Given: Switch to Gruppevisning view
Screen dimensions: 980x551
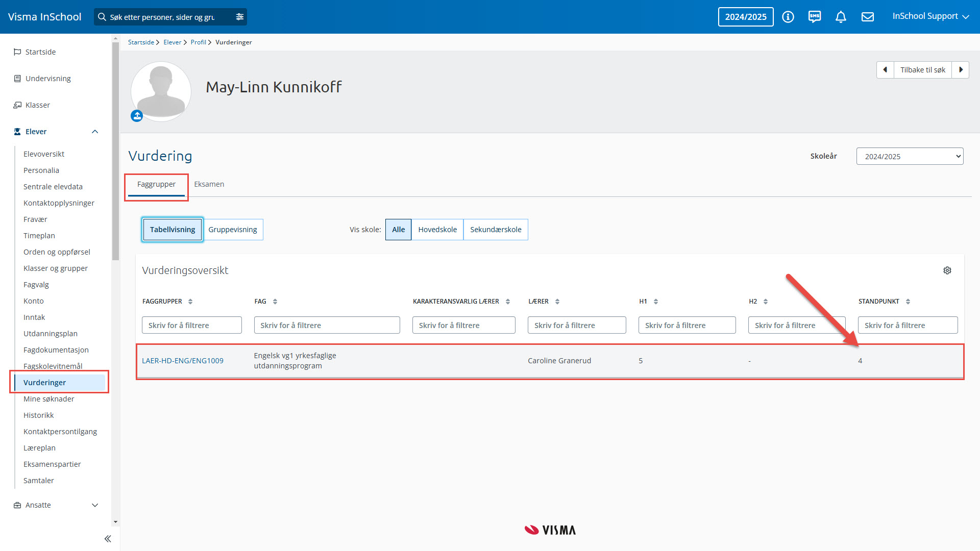Looking at the screenshot, I should (x=233, y=230).
